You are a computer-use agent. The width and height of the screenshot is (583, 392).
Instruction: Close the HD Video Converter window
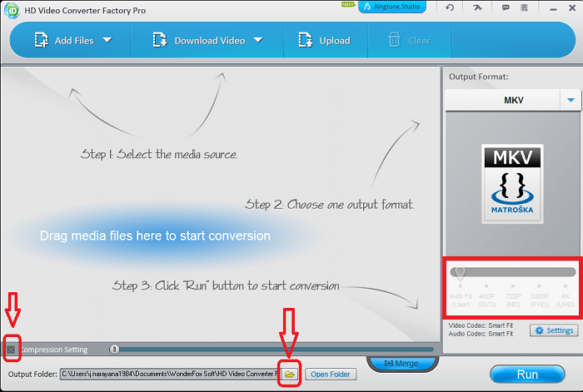(x=572, y=7)
